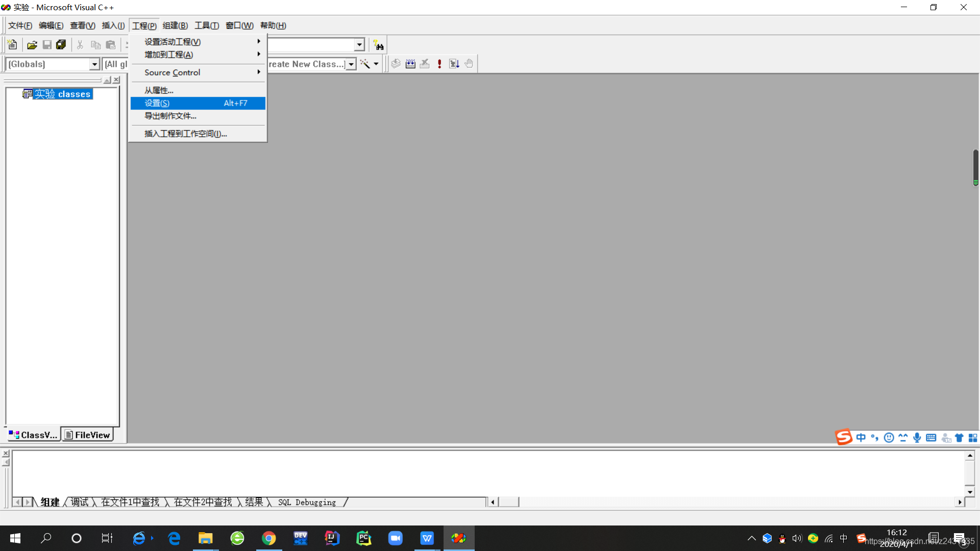This screenshot has width=980, height=551.
Task: Click output pane scroll up arrow
Action: click(x=970, y=456)
